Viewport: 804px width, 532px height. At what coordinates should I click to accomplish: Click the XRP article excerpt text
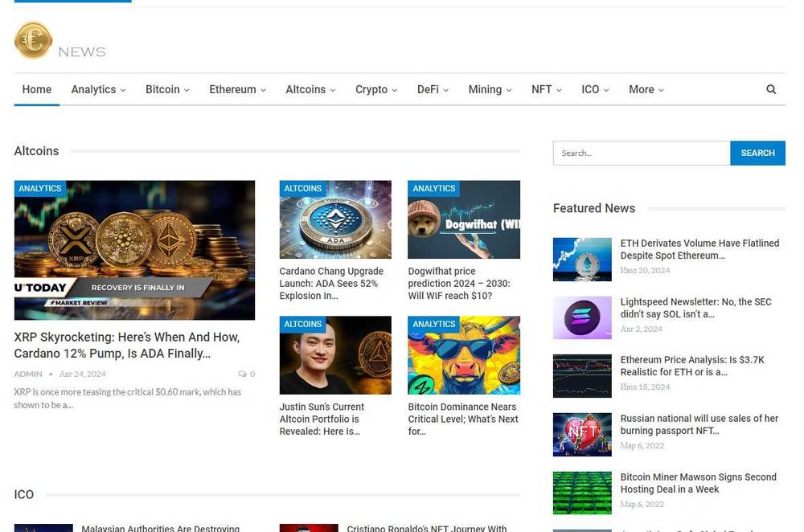coord(128,399)
